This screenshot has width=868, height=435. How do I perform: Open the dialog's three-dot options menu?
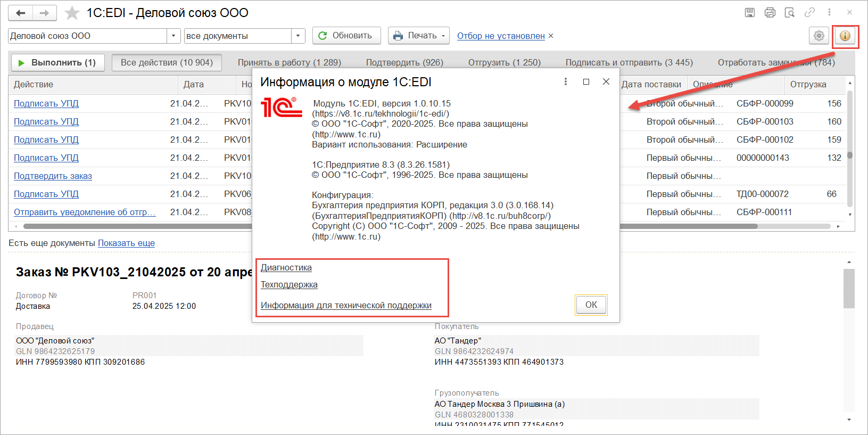click(566, 81)
